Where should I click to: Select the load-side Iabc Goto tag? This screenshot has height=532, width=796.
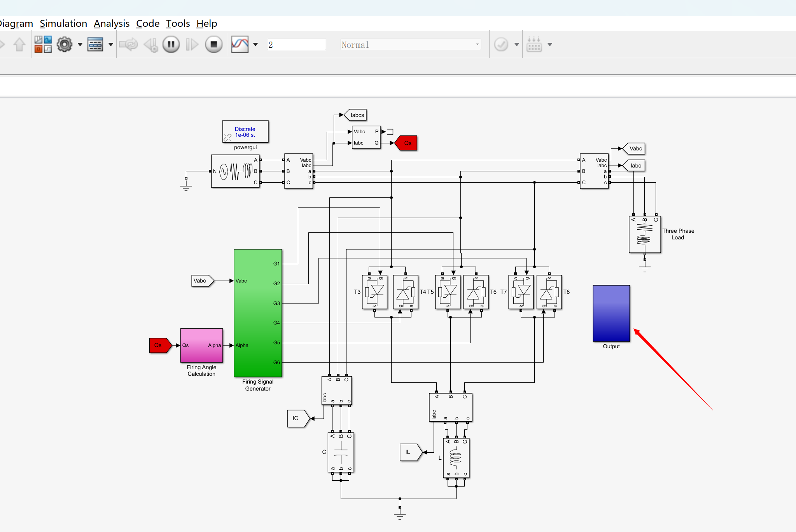click(634, 166)
